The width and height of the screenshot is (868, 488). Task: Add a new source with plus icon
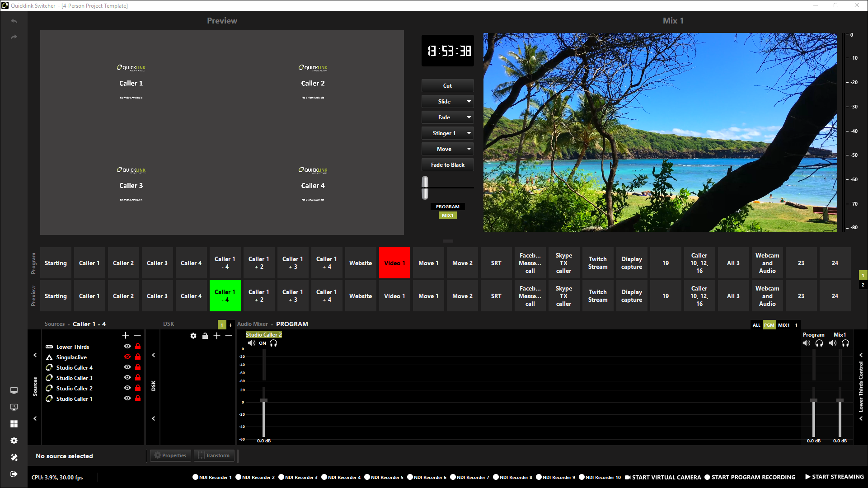[x=126, y=335]
